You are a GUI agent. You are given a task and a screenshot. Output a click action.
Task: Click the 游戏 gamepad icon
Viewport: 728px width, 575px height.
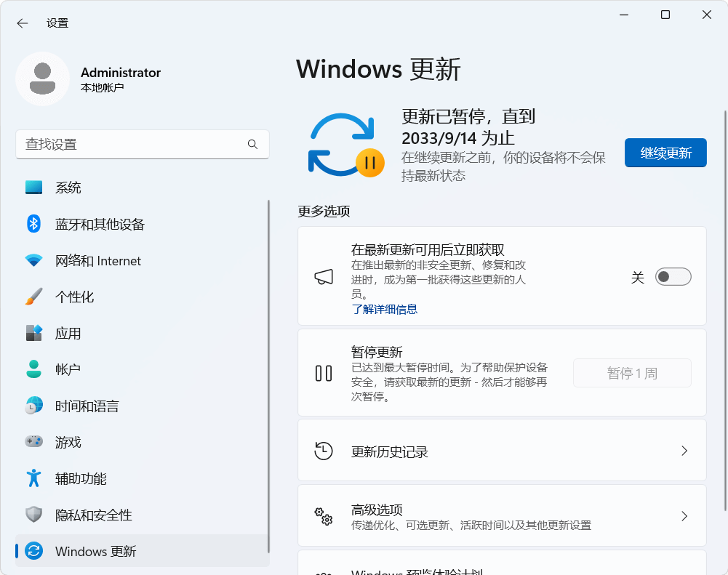[34, 441]
